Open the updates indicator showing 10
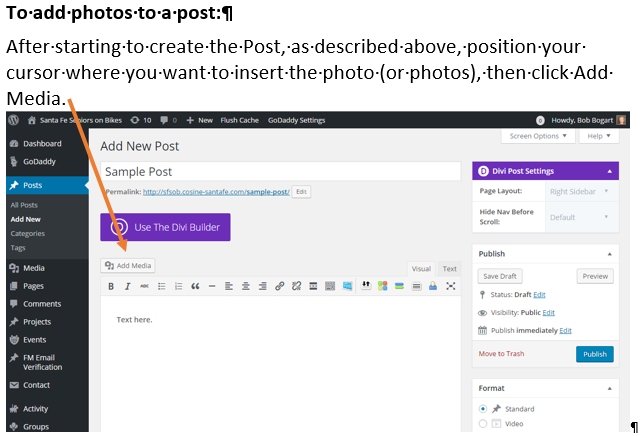This screenshot has width=643, height=436. 141,120
